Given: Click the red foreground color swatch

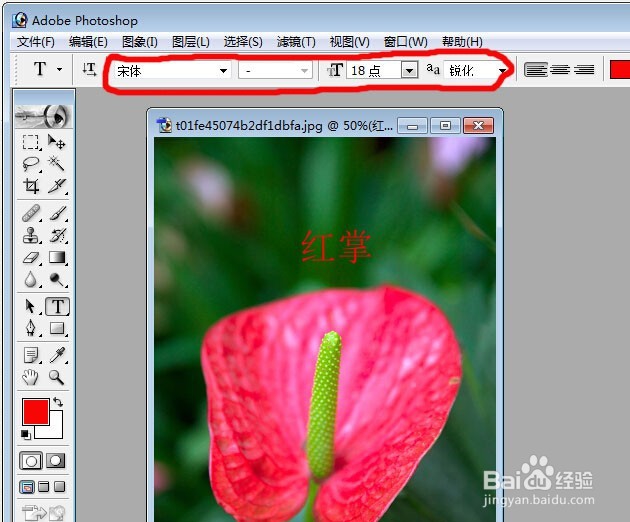Looking at the screenshot, I should [x=36, y=412].
